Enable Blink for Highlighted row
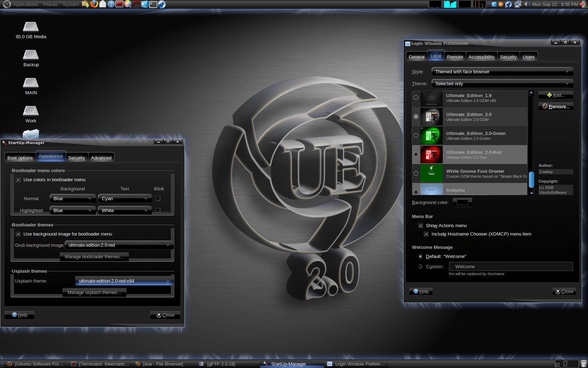588x368 pixels. [x=158, y=210]
